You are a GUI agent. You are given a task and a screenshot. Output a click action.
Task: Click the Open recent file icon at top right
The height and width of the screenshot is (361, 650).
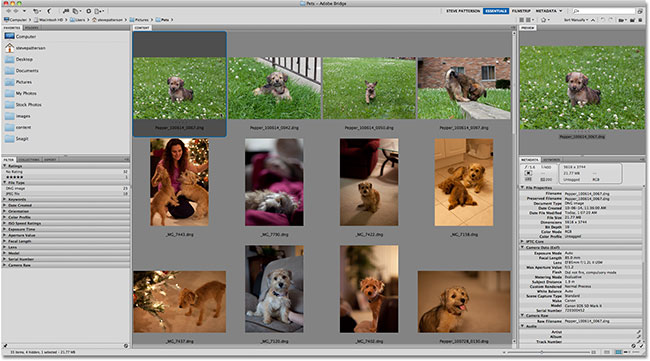click(x=621, y=19)
